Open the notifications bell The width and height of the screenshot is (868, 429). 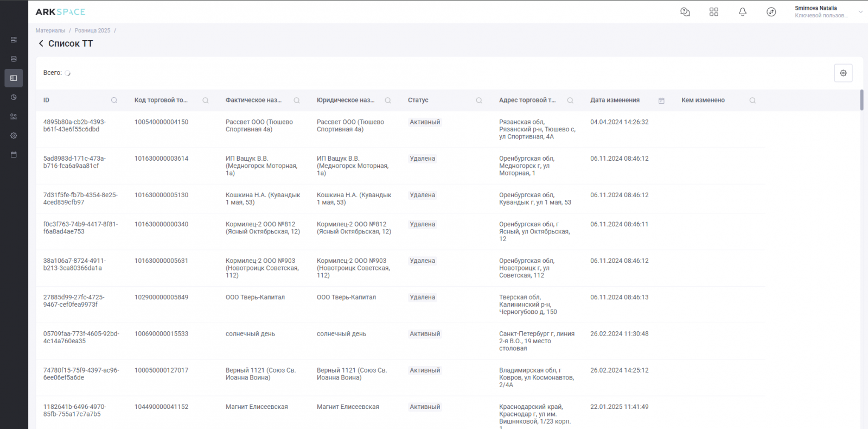click(x=743, y=12)
